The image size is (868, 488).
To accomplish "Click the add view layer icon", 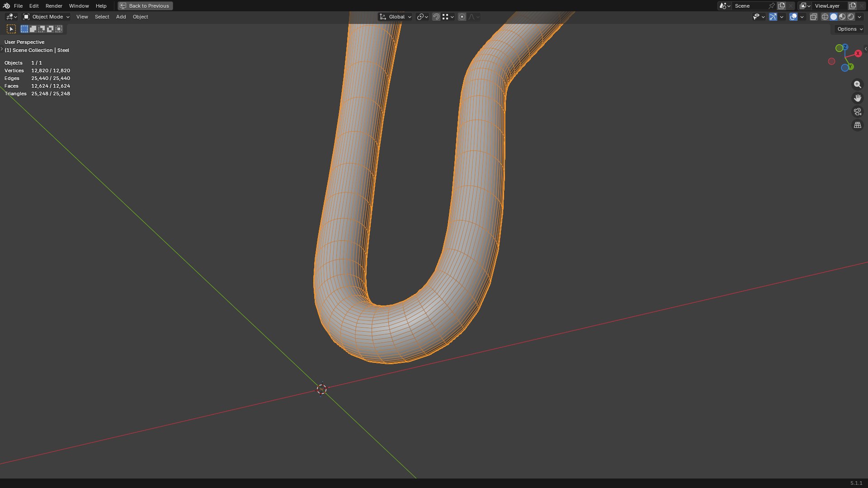I will point(853,6).
